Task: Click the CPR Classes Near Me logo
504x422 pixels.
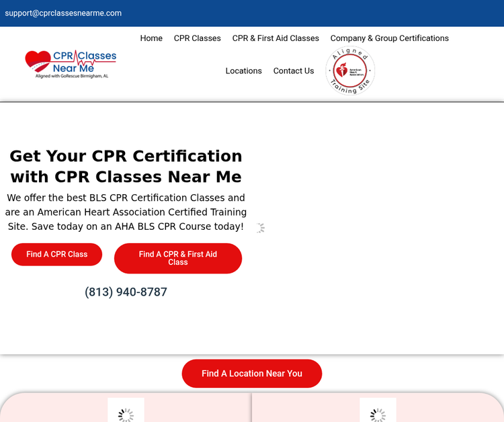Action: coord(71,64)
